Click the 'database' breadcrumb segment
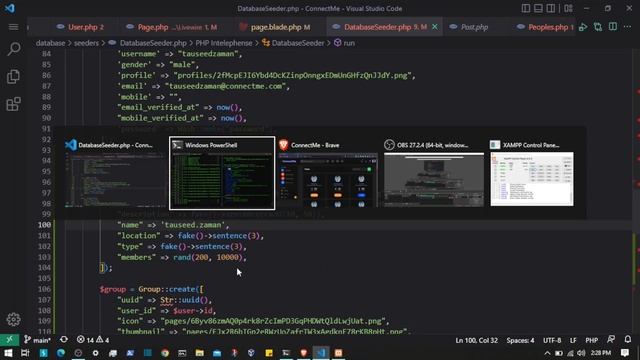Viewport: 640px width, 360px height. click(x=50, y=43)
